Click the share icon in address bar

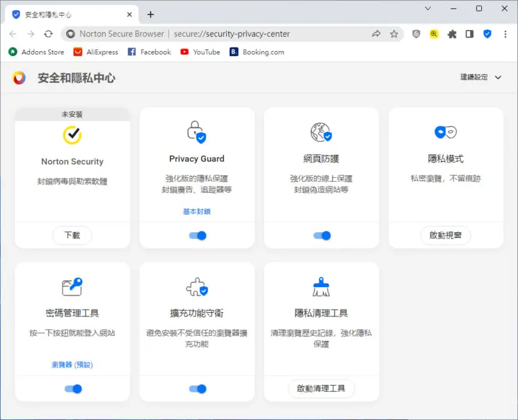pos(376,34)
